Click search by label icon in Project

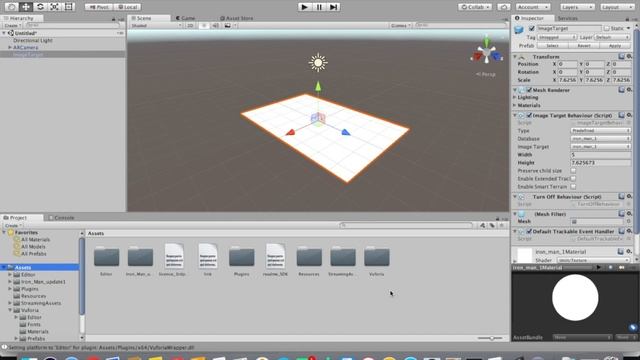(x=492, y=225)
